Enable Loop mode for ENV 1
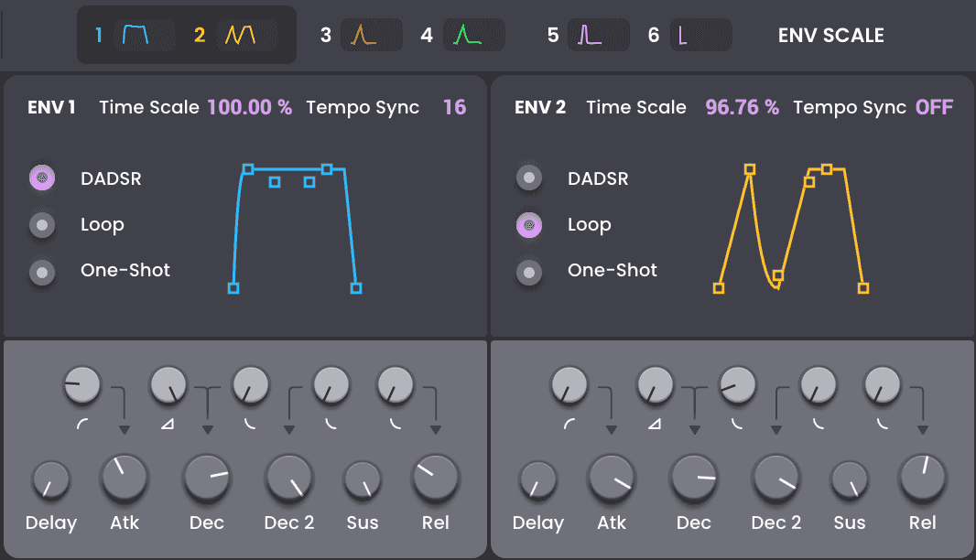The height and width of the screenshot is (560, 976). pos(42,225)
